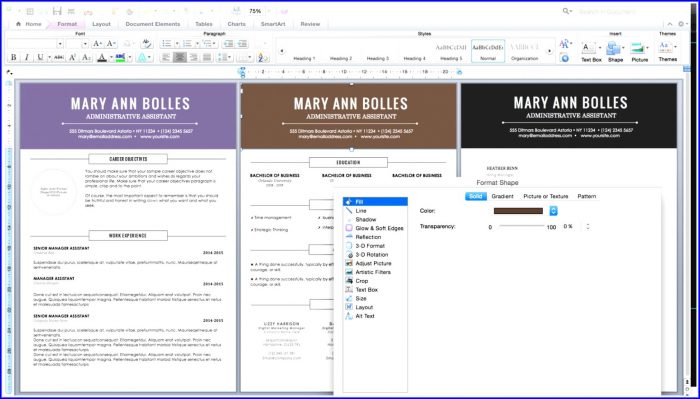Select the Gradient fill option
The image size is (700, 399).
pyautogui.click(x=502, y=196)
